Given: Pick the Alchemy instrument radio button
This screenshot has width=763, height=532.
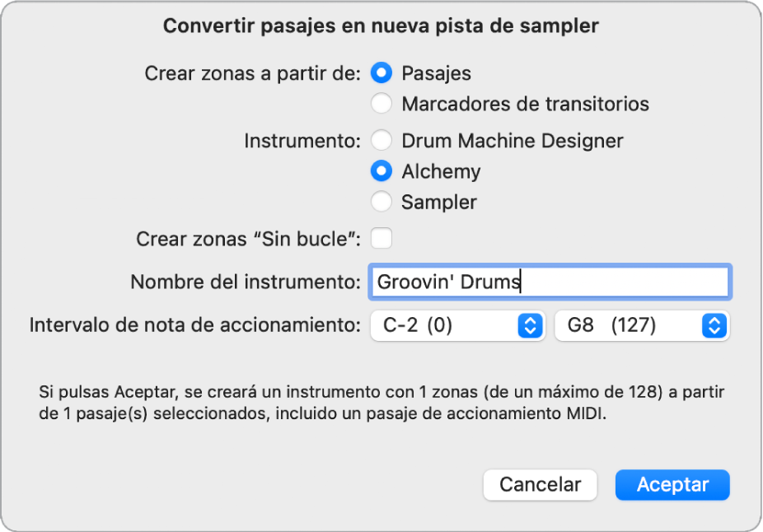Looking at the screenshot, I should [x=381, y=171].
